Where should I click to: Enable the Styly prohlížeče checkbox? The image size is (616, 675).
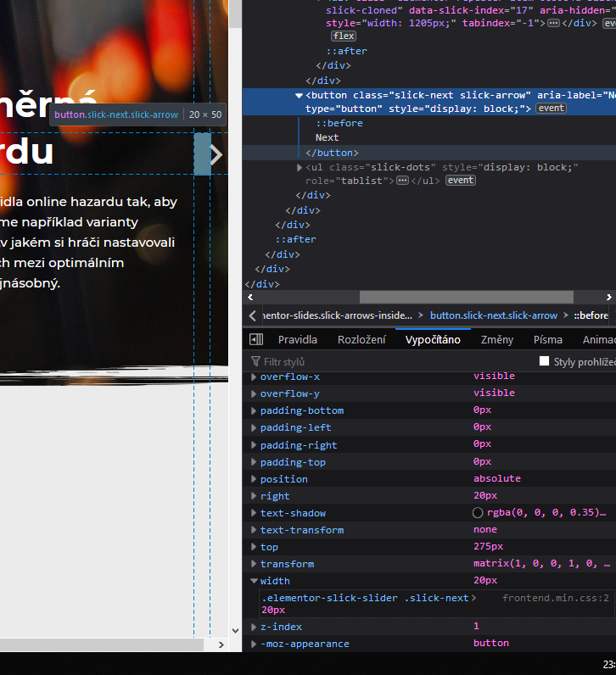(544, 361)
